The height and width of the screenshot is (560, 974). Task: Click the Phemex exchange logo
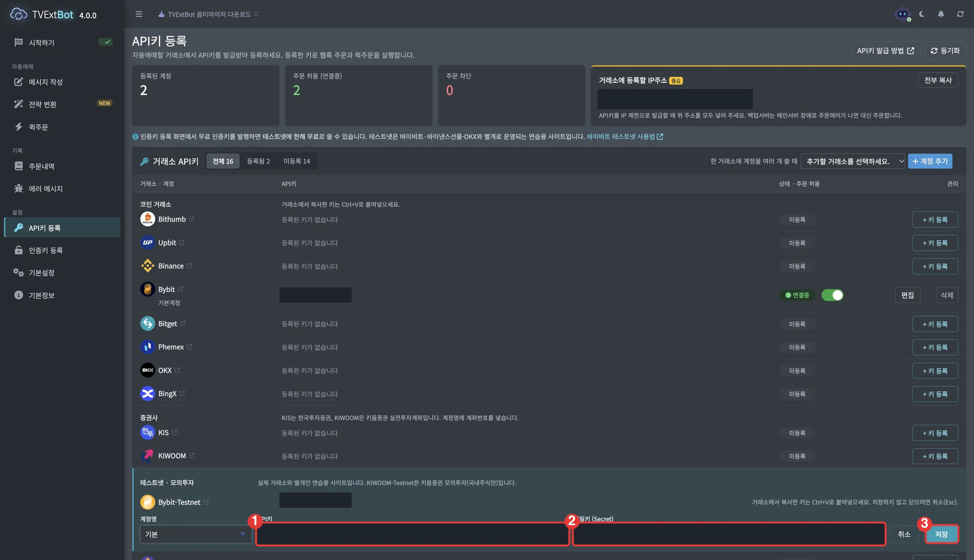pyautogui.click(x=147, y=347)
